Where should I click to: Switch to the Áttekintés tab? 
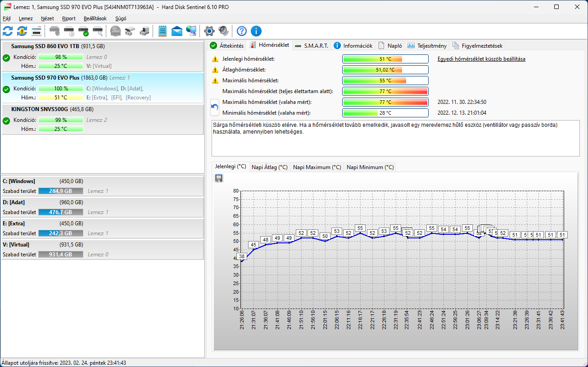coord(227,45)
